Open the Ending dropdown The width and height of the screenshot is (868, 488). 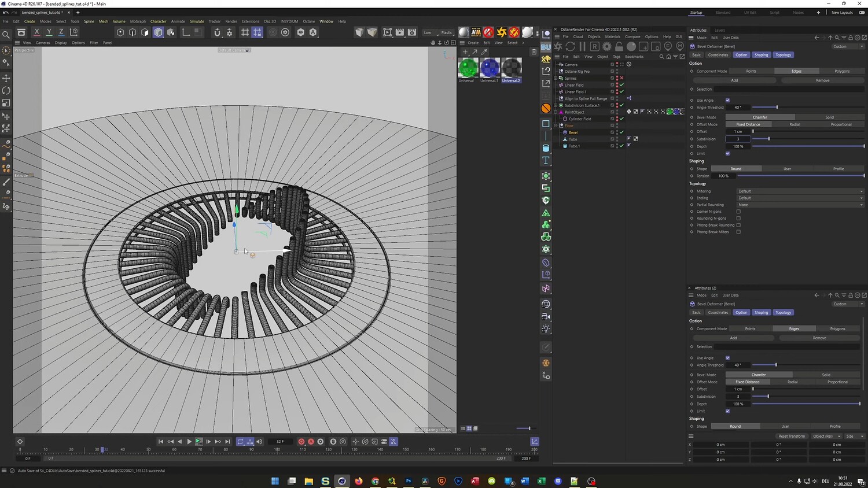pyautogui.click(x=800, y=198)
